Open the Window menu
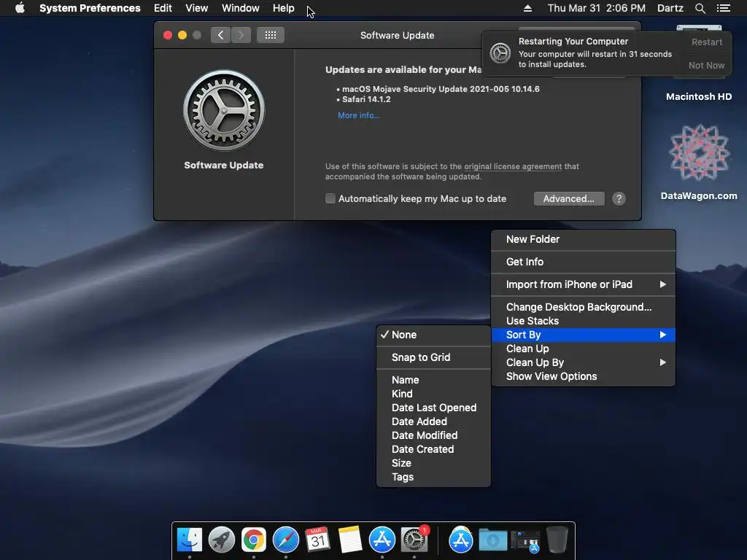 point(241,8)
